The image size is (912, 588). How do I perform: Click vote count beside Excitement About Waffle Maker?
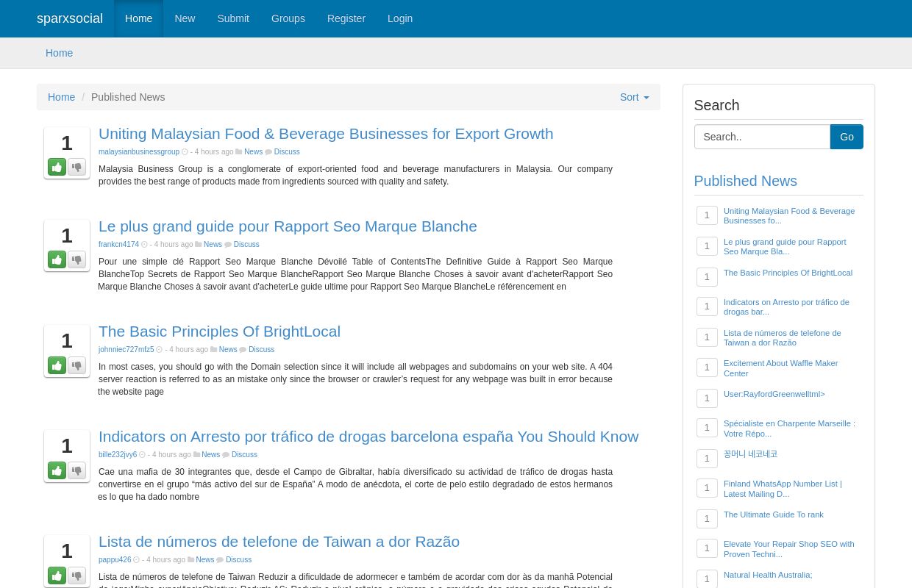coord(707,367)
